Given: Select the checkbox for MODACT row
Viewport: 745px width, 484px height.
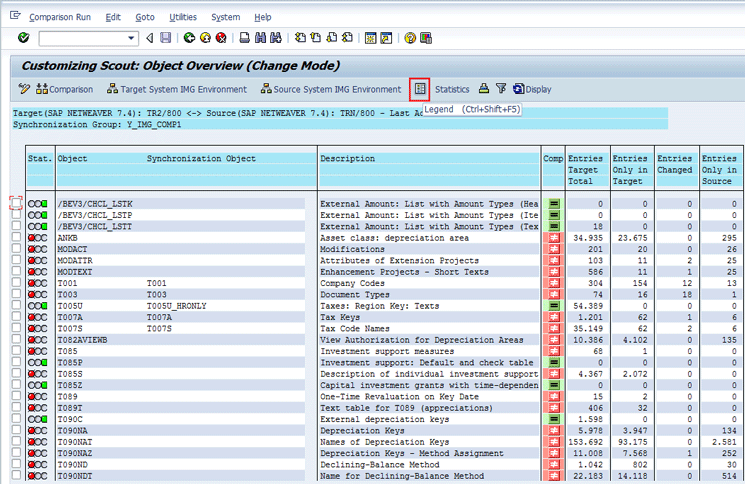Looking at the screenshot, I should pos(16,249).
